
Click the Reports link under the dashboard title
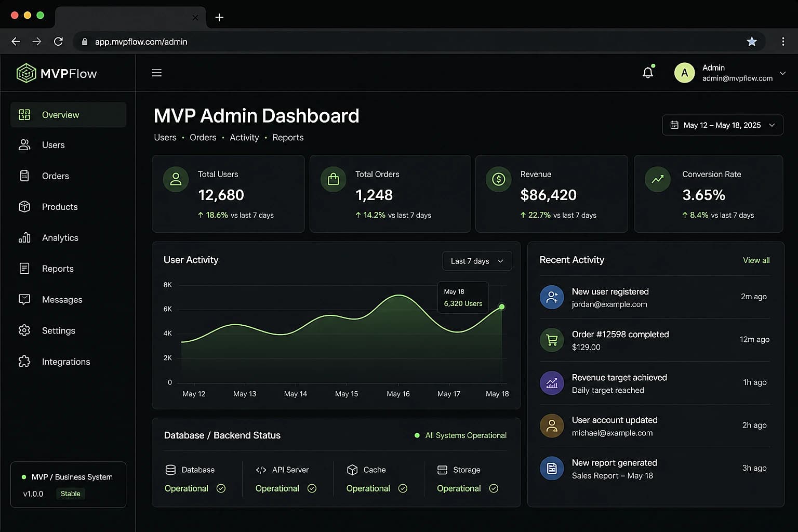pyautogui.click(x=288, y=138)
